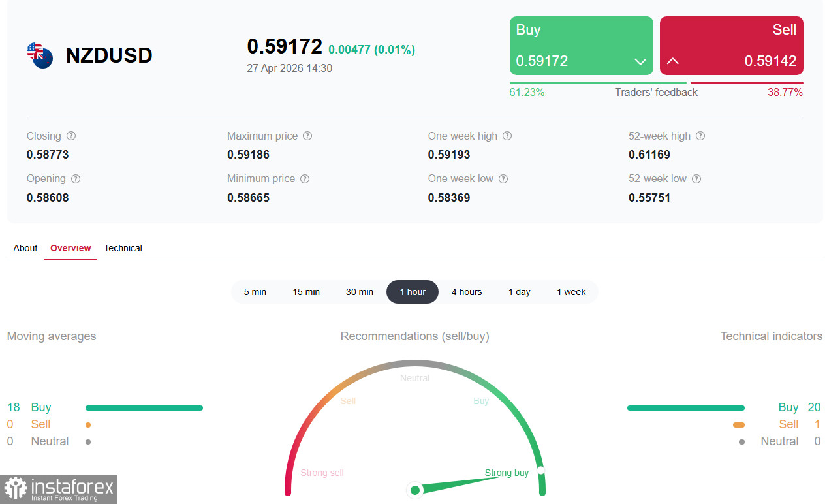Select the 5 min timeframe
This screenshot has height=504, width=827.
(x=255, y=292)
